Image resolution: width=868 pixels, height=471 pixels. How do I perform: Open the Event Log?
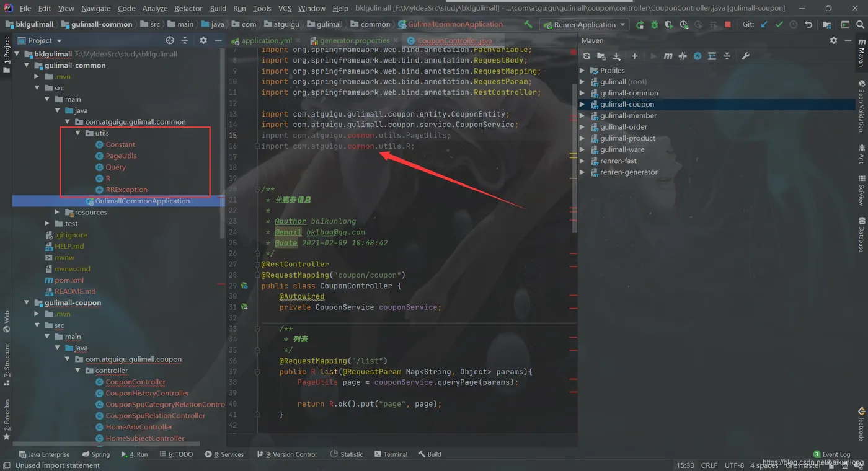pos(831,454)
